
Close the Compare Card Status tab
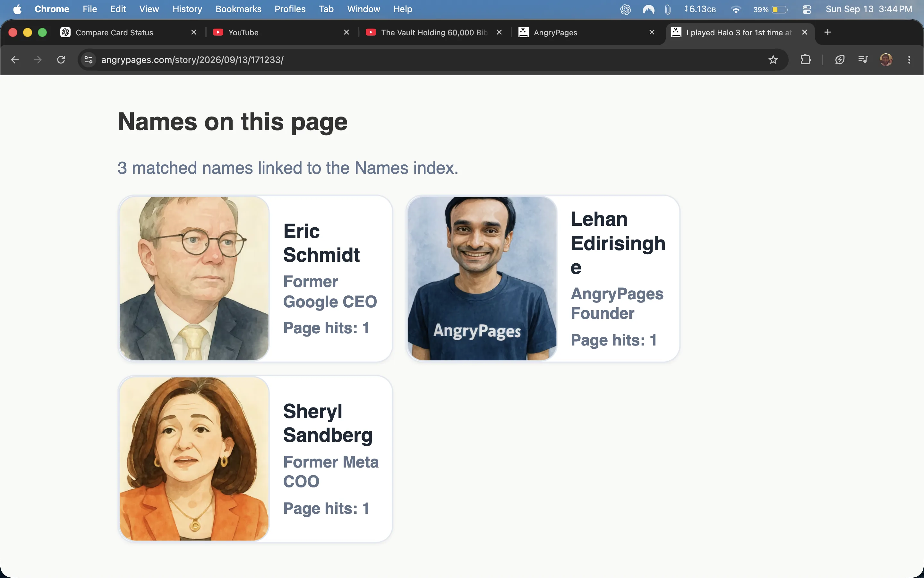coord(194,32)
